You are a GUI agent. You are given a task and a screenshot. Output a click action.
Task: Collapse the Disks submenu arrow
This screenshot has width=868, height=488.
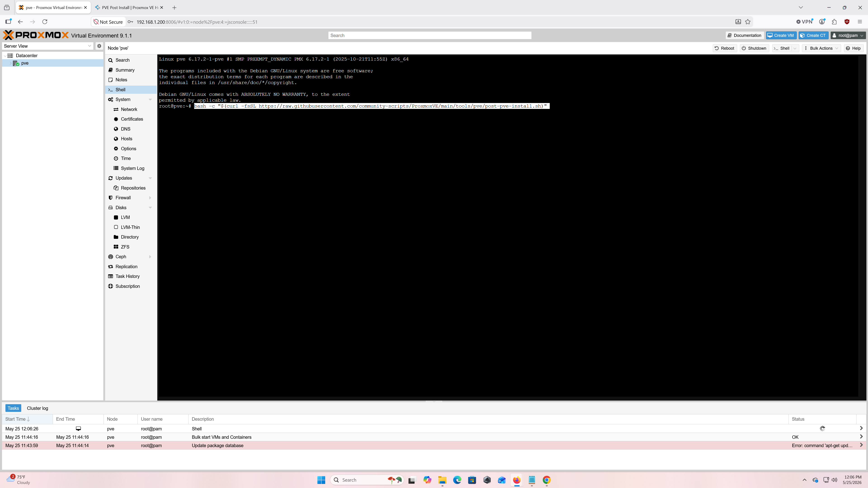(150, 208)
